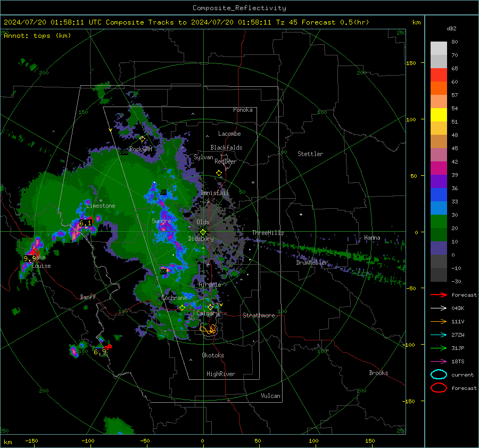The height and width of the screenshot is (448, 479).
Task: Select the 30 dBZ light blue swatch
Action: click(439, 208)
